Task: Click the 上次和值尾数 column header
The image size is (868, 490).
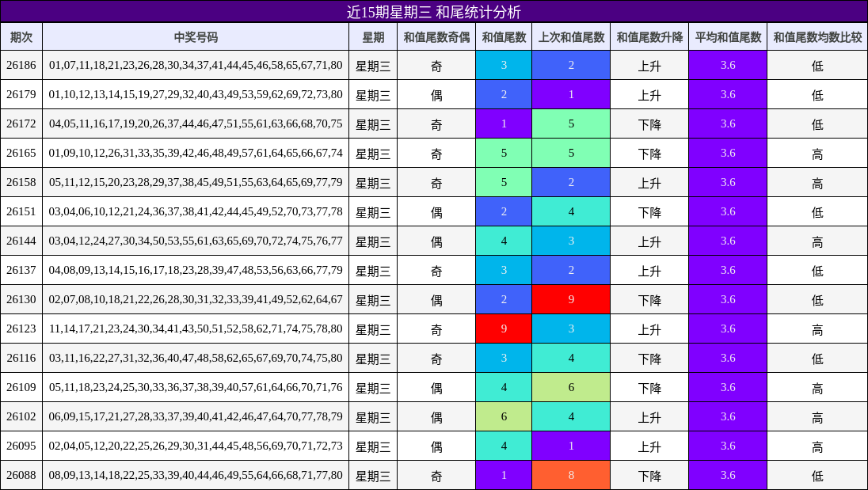Action: coord(571,37)
